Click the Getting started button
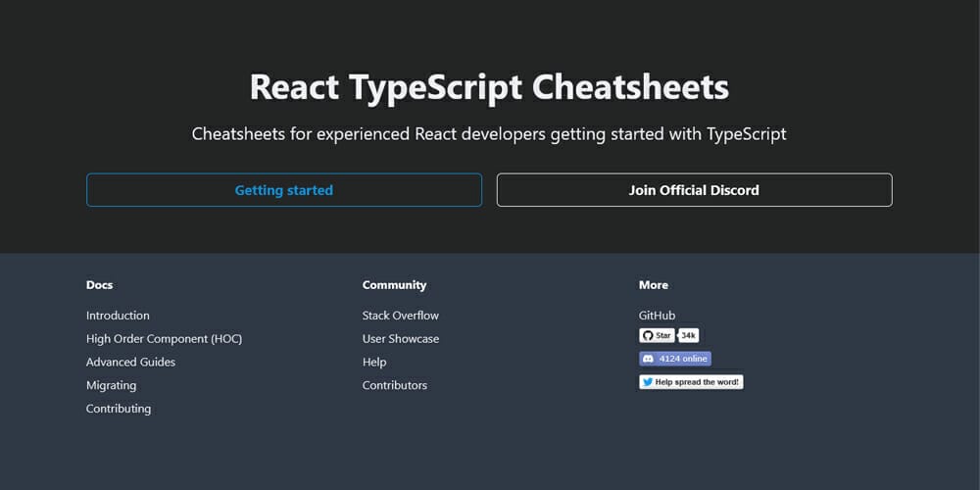Viewport: 980px width, 490px height. click(284, 190)
